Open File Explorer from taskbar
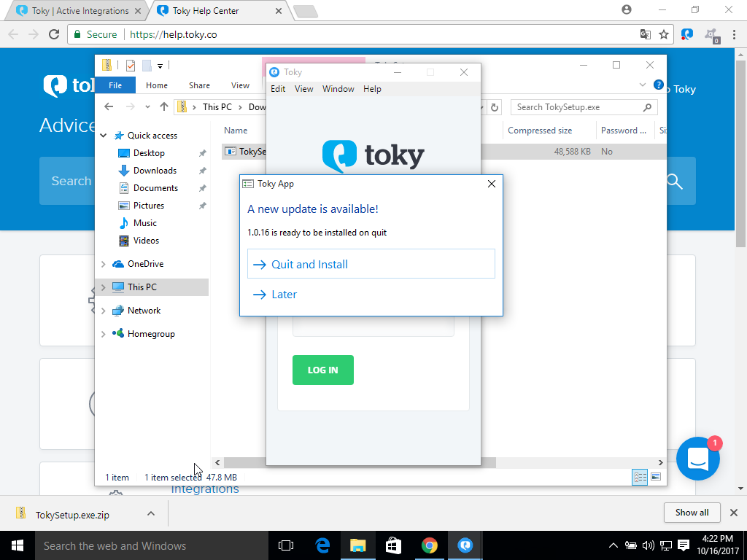Image resolution: width=747 pixels, height=560 pixels. [357, 545]
